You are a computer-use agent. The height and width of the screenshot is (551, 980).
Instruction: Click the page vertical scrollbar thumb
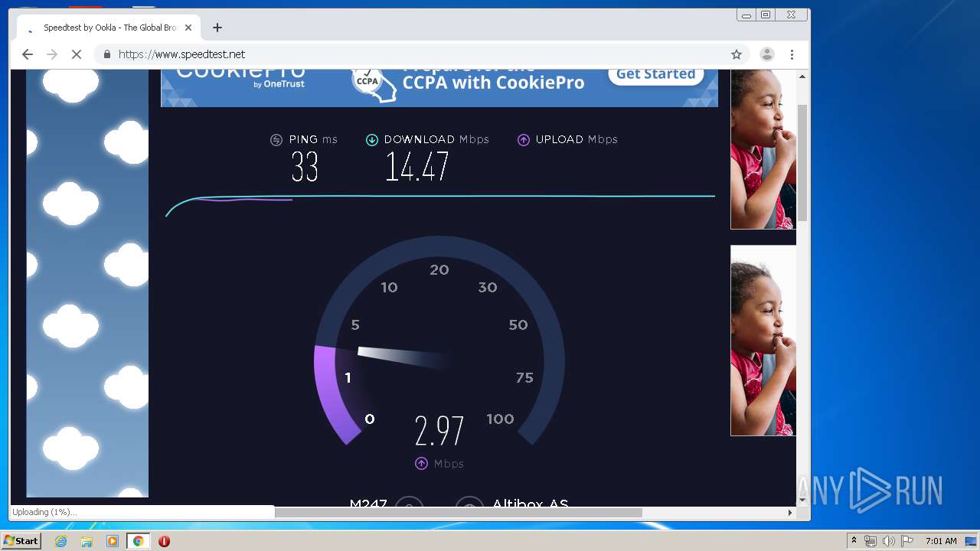click(802, 163)
